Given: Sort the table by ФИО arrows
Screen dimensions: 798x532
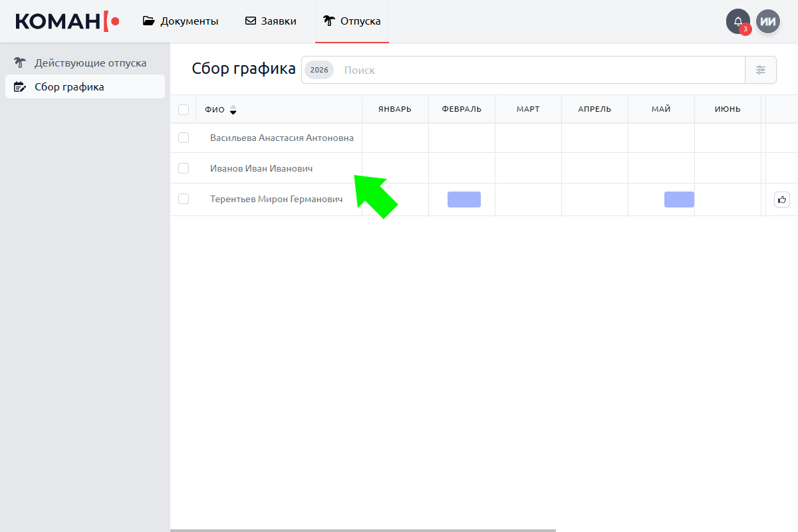Looking at the screenshot, I should (x=233, y=110).
